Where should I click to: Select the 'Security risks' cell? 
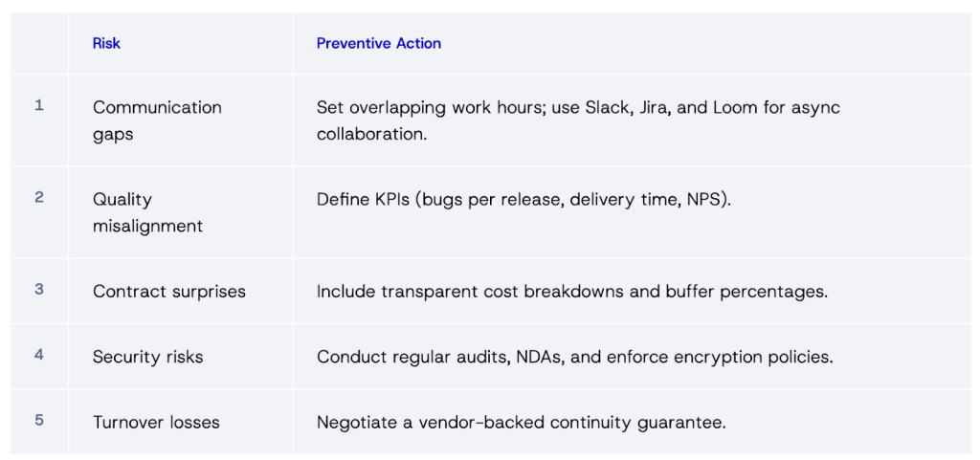click(x=147, y=357)
